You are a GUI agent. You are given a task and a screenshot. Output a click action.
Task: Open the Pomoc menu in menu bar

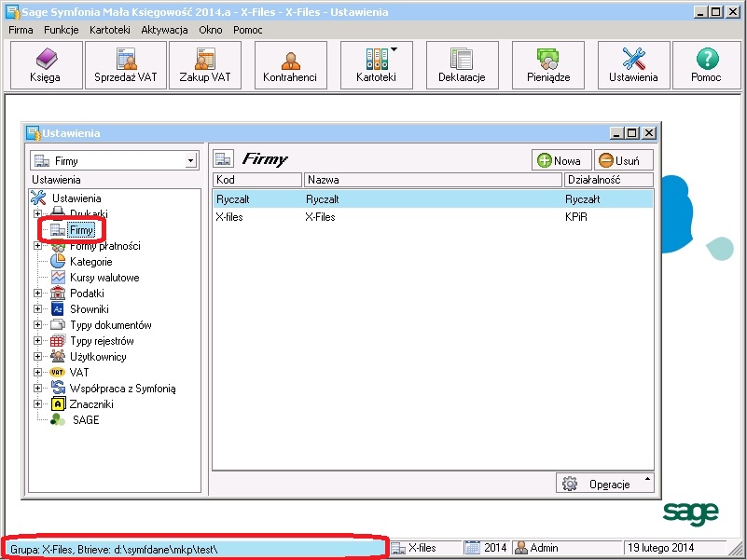pos(248,30)
